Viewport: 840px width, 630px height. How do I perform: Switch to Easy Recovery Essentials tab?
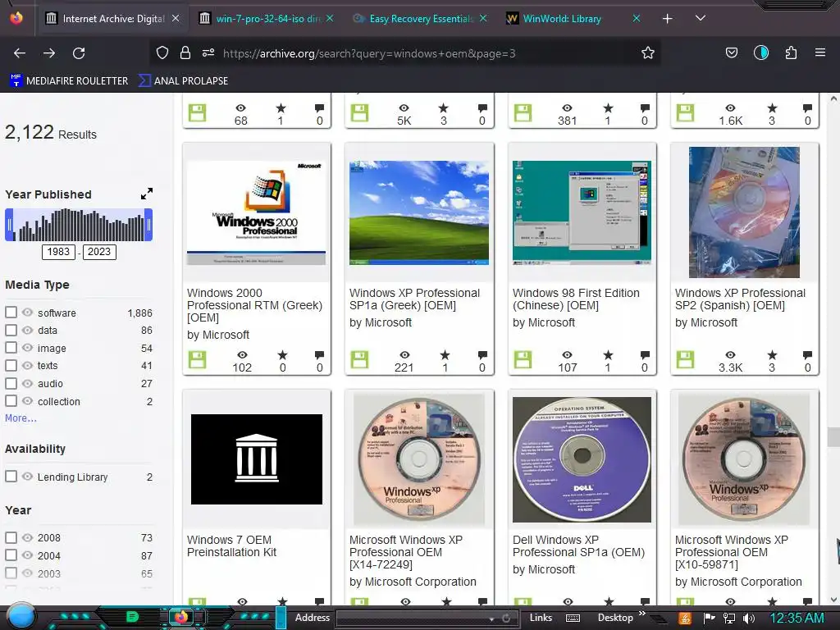coord(421,19)
